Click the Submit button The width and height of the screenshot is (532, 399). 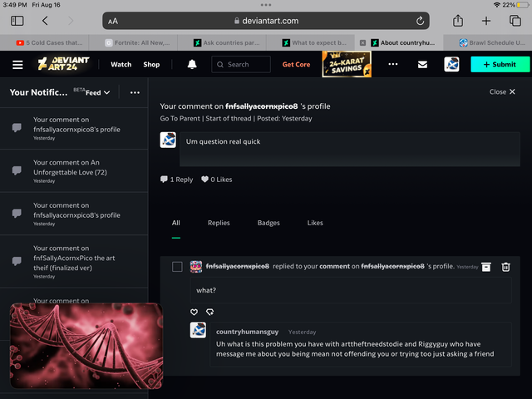[x=500, y=64]
